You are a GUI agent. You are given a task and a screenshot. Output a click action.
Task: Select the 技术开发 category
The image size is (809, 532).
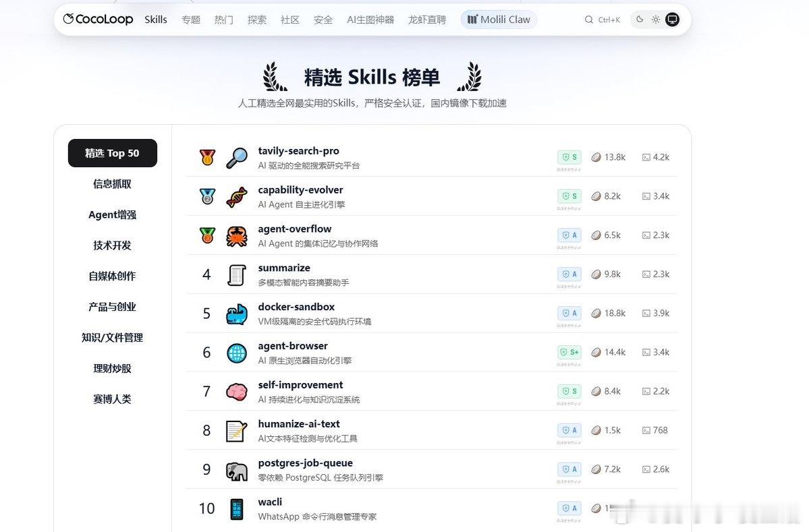click(113, 245)
